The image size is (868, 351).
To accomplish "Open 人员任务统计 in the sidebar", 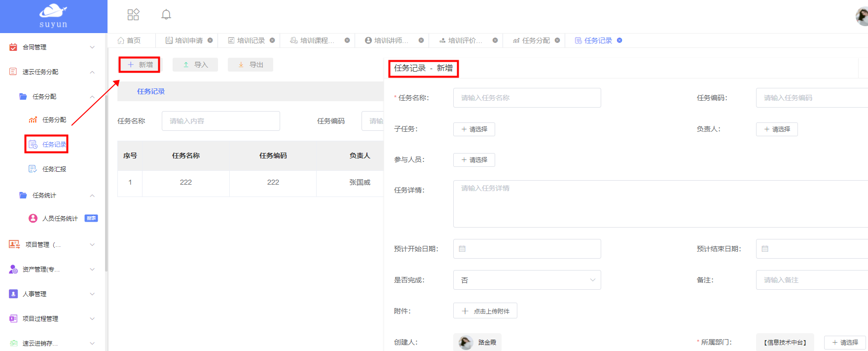I will click(x=60, y=218).
